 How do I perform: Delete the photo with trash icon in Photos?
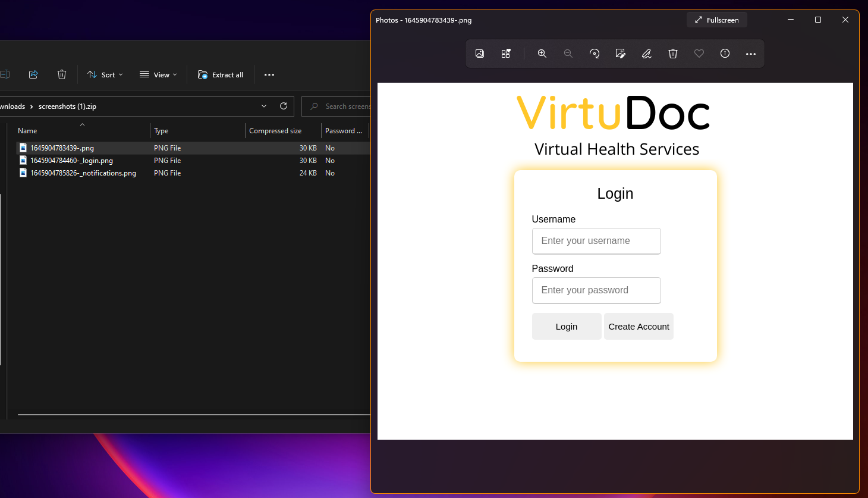click(673, 54)
